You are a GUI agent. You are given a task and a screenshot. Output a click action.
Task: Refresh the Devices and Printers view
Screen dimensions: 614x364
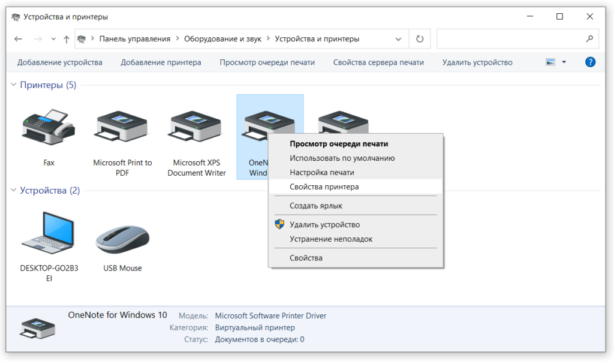(420, 39)
